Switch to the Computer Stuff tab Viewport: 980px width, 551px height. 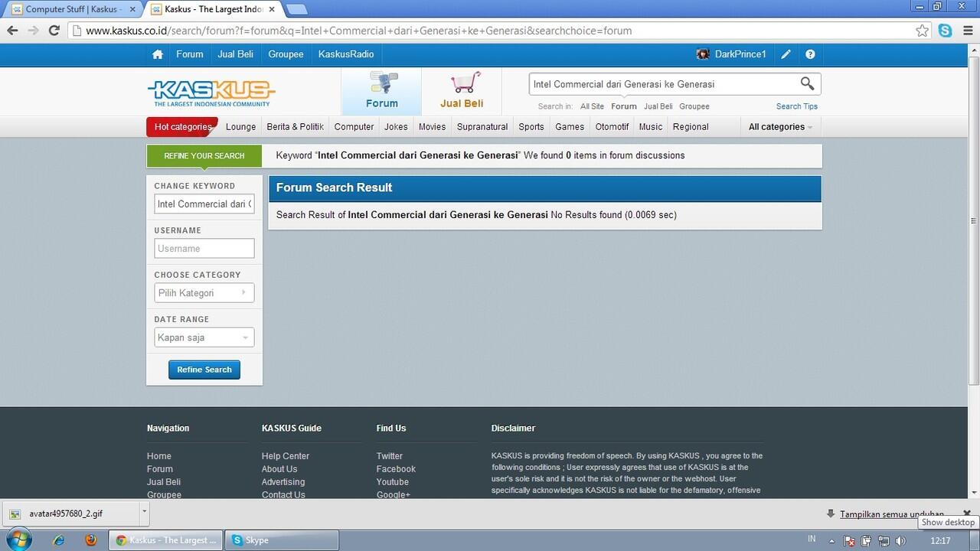click(71, 9)
